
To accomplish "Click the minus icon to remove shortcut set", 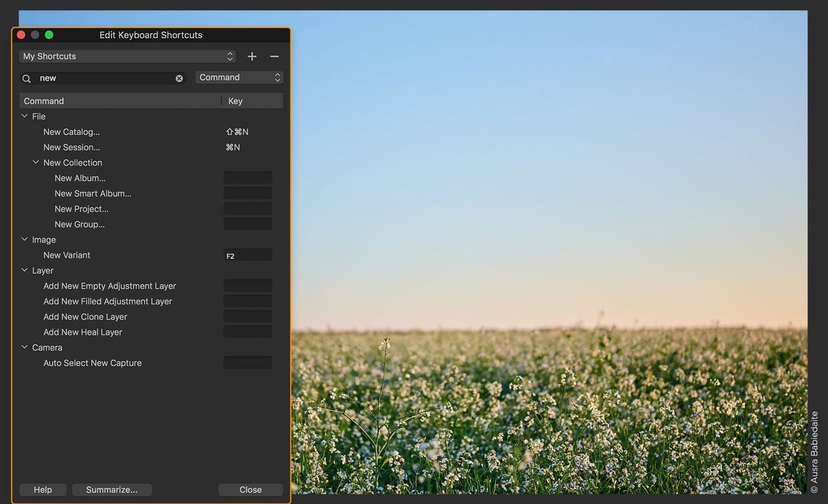I will click(x=274, y=57).
